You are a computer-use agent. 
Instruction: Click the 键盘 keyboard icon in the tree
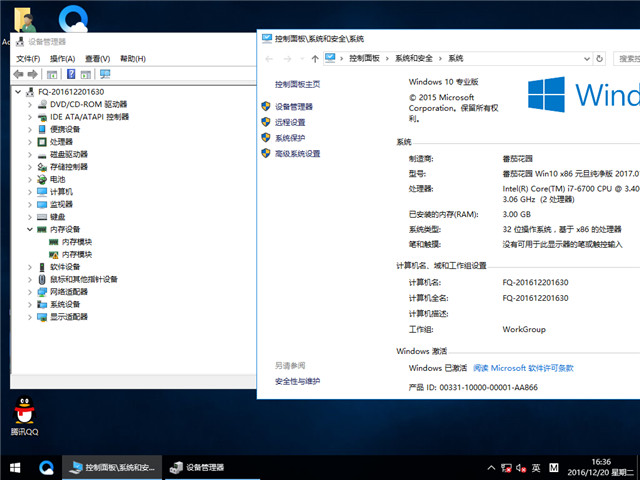click(x=42, y=217)
